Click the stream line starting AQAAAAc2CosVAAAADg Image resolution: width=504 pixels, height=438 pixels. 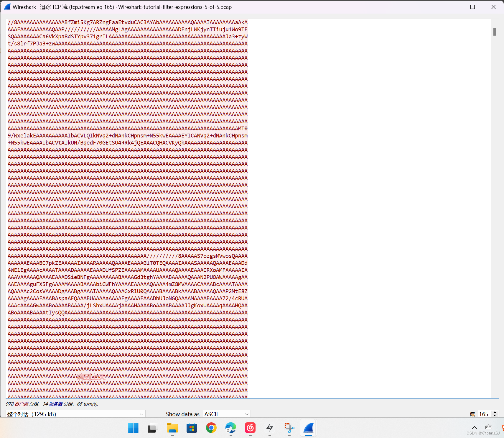pyautogui.click(x=128, y=291)
